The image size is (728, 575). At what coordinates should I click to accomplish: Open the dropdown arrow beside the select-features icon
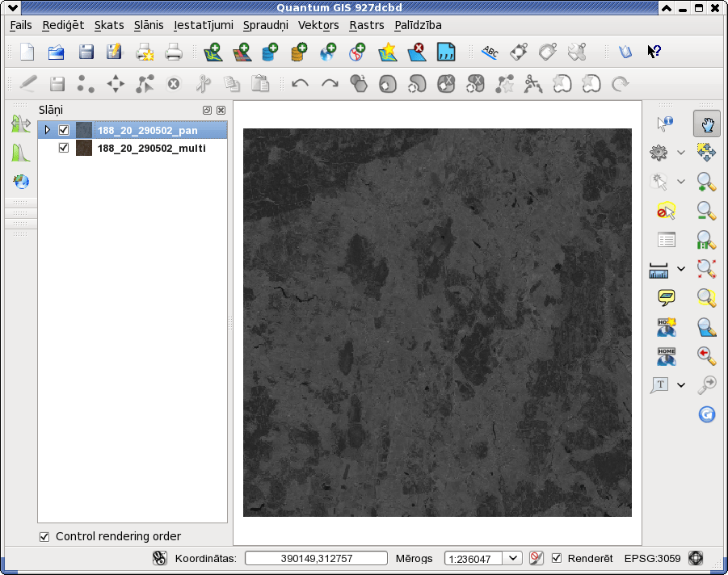tap(681, 182)
